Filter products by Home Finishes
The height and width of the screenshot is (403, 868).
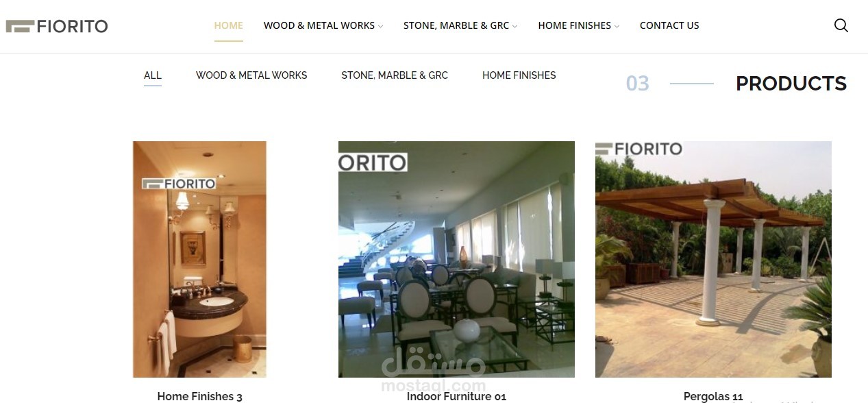click(x=519, y=75)
